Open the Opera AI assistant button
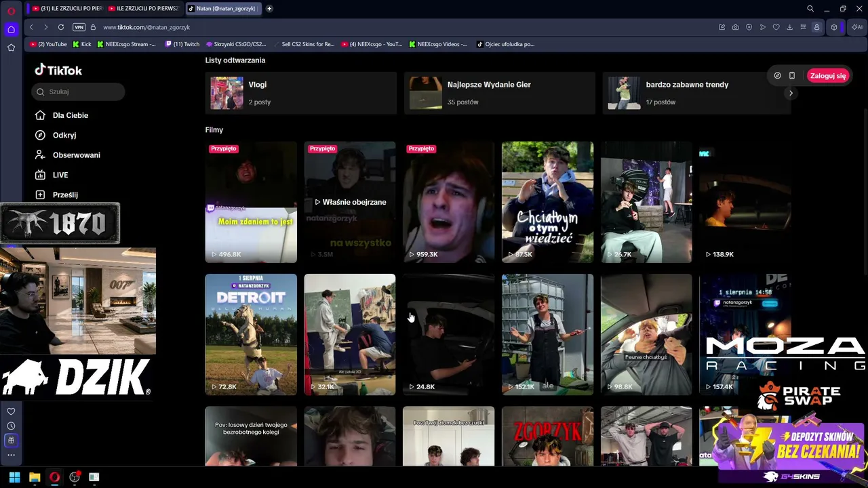This screenshot has width=868, height=488. point(857,27)
